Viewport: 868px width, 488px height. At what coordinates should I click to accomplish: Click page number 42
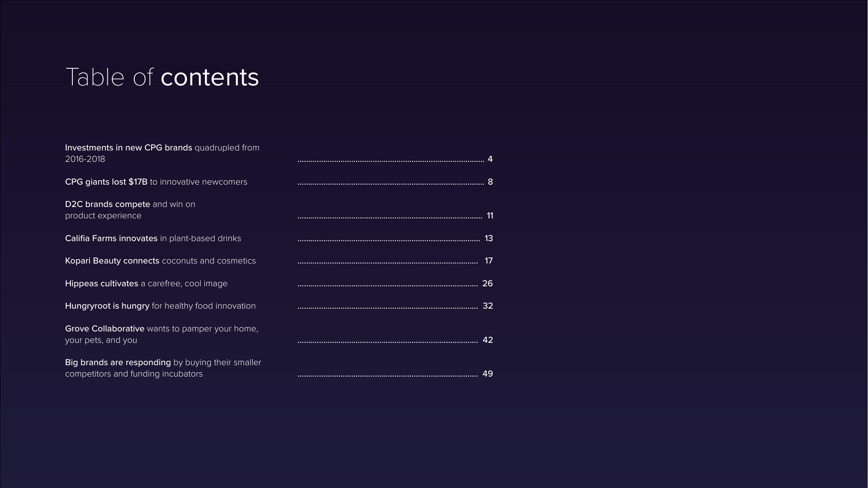tap(488, 340)
